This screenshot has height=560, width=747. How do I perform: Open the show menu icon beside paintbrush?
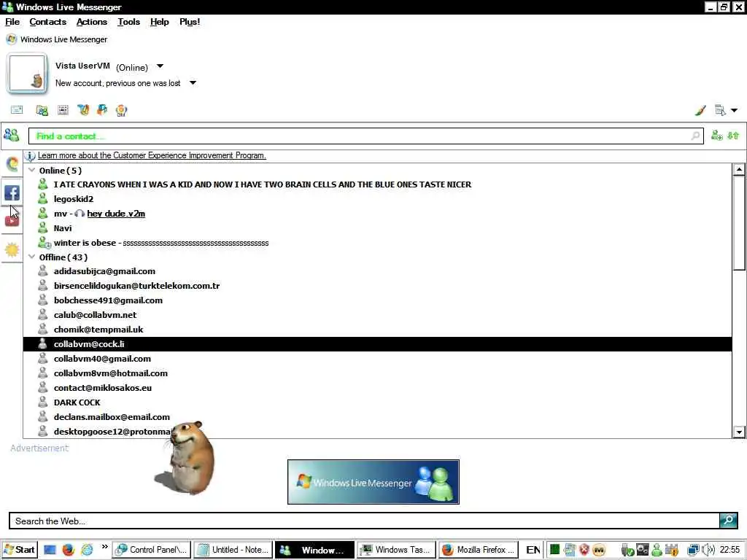(720, 111)
